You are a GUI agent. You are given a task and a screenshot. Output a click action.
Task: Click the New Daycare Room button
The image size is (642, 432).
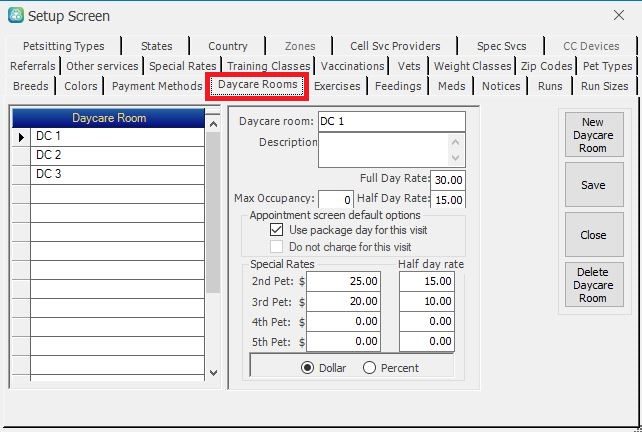pos(592,135)
